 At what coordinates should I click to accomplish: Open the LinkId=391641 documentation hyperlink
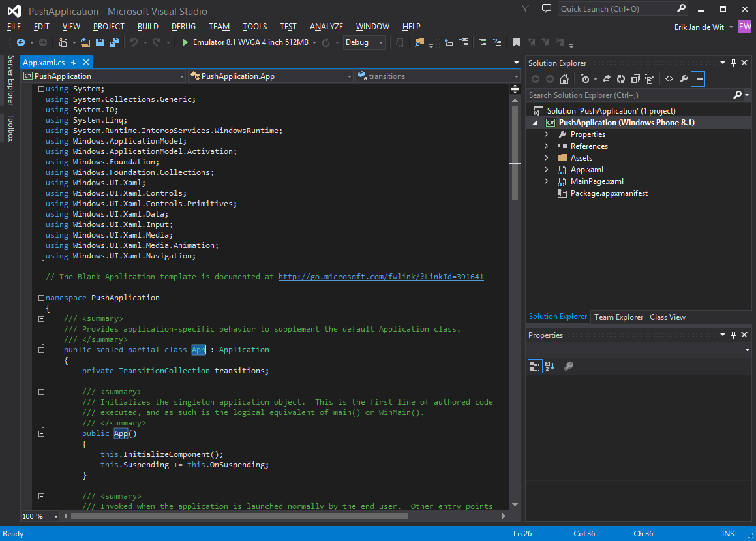381,276
